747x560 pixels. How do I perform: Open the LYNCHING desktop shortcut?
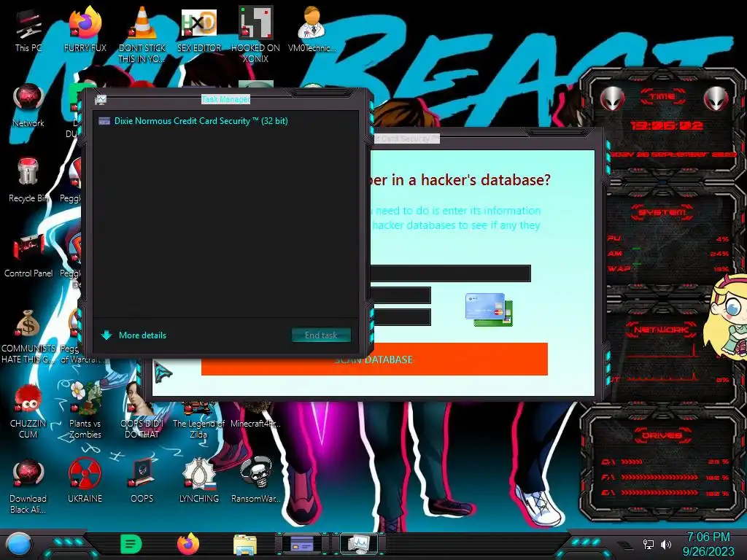pos(199,481)
